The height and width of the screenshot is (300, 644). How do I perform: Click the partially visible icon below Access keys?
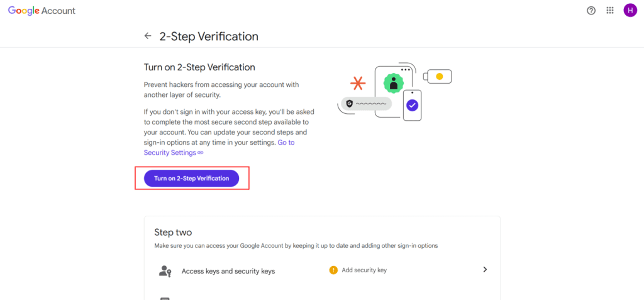tap(165, 298)
